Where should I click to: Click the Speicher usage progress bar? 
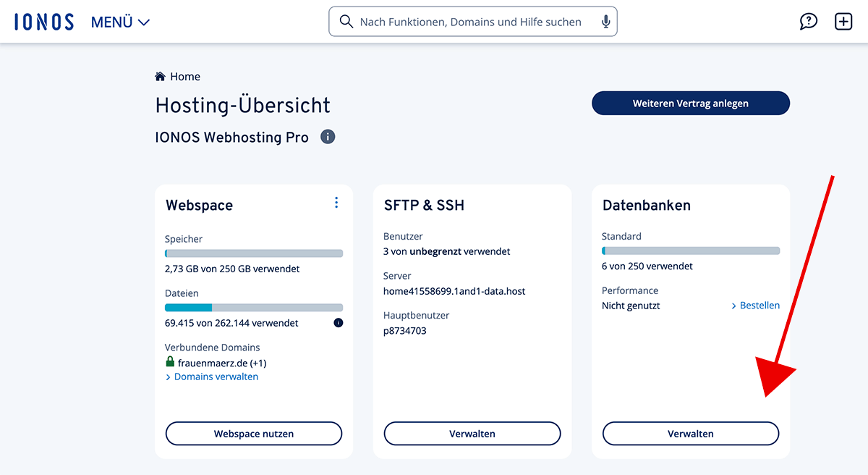[254, 253]
